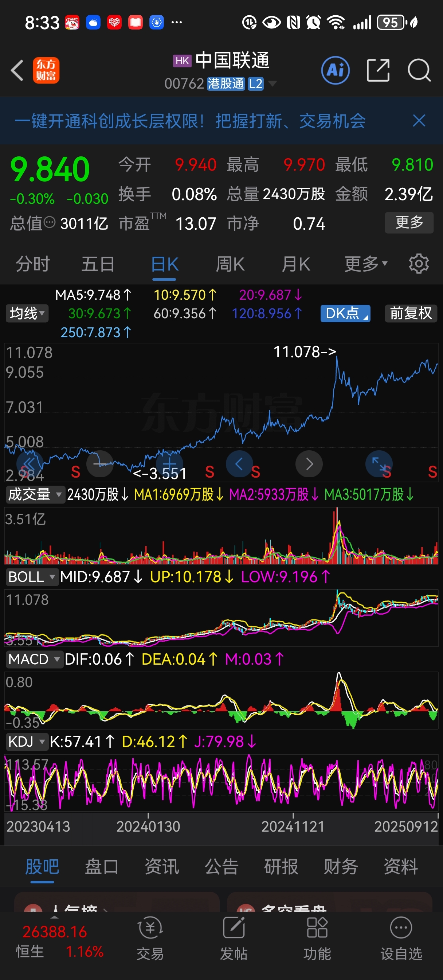Open the 成交量 indicator dropdown

(x=35, y=495)
